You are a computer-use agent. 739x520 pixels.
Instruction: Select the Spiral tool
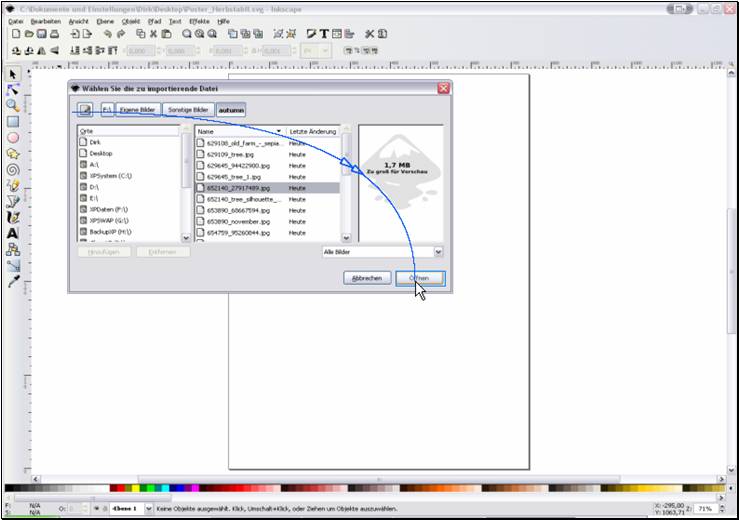point(13,169)
